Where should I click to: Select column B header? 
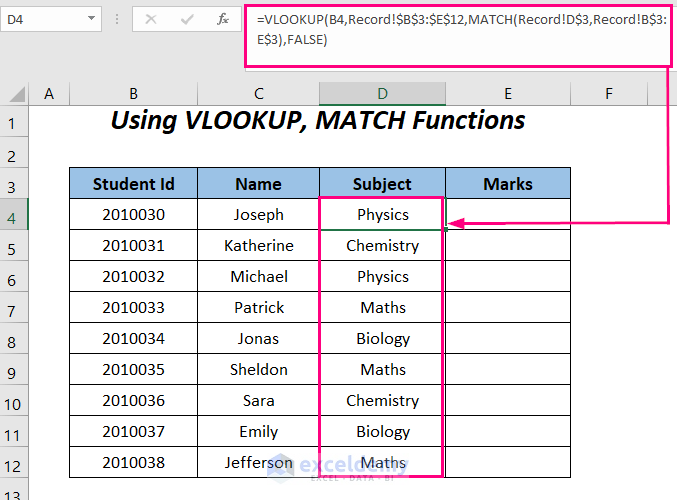(133, 94)
